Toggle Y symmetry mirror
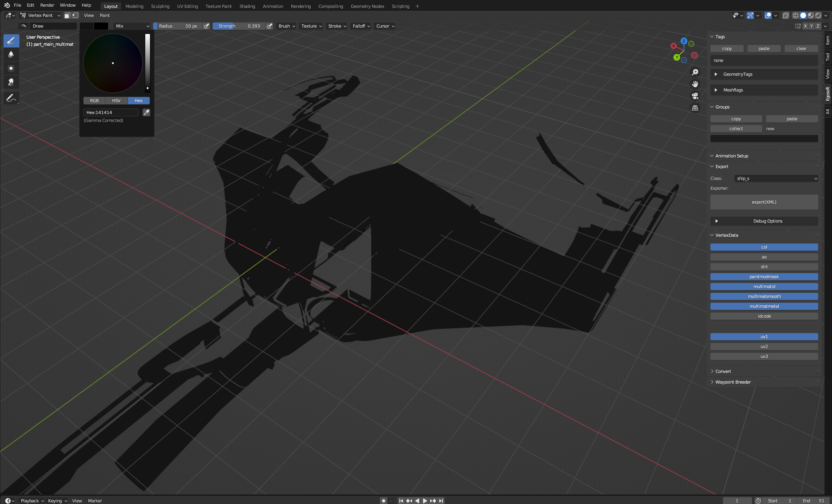This screenshot has height=504, width=832. click(811, 26)
